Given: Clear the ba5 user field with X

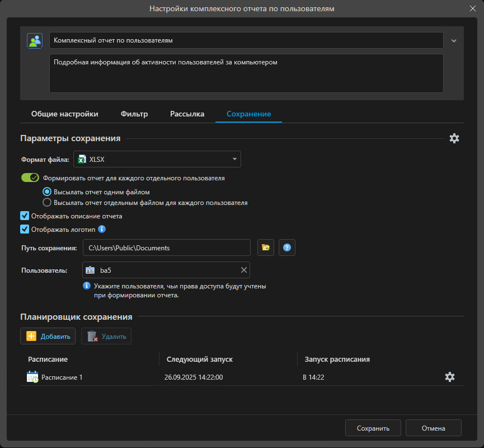Looking at the screenshot, I should pos(243,270).
